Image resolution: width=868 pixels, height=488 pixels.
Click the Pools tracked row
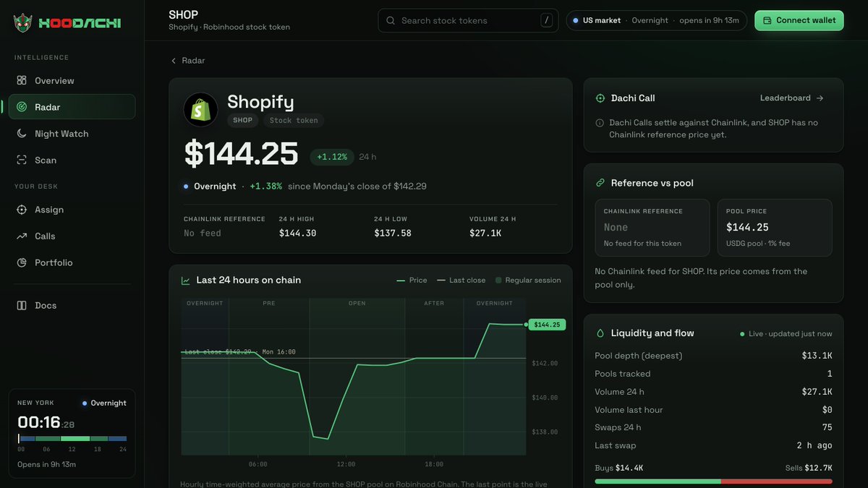click(x=713, y=374)
